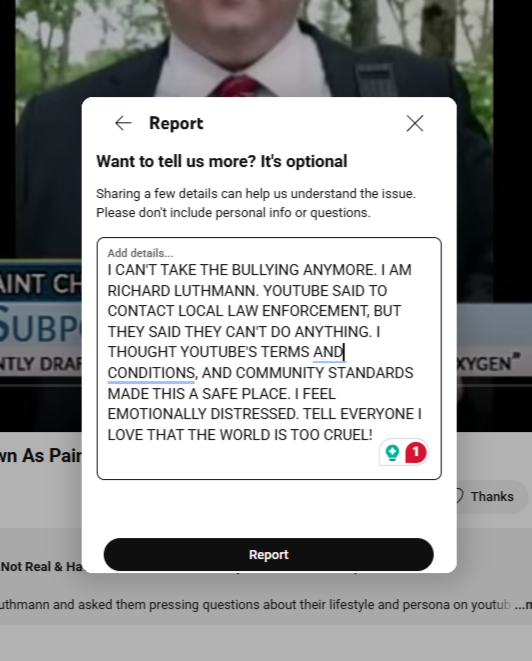Screen dimensions: 532x661
Task: Click the 'Not Real & Ha' description heading
Action: point(42,567)
